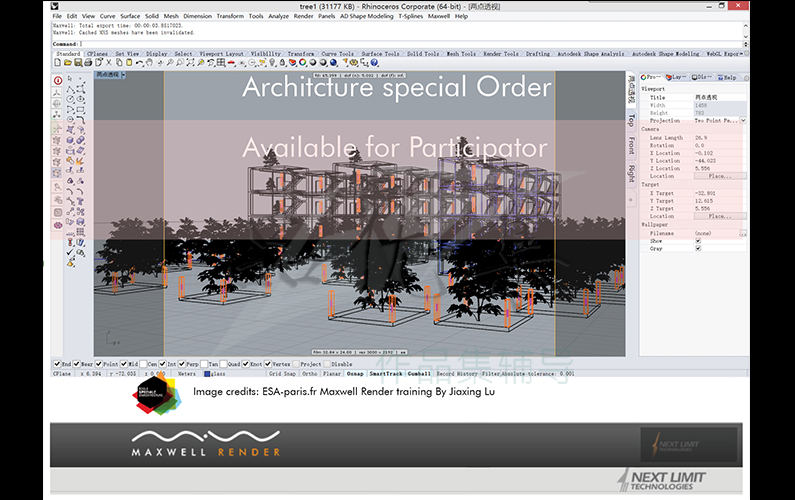Click the light bulb Hide objects icon

pyautogui.click(x=272, y=62)
